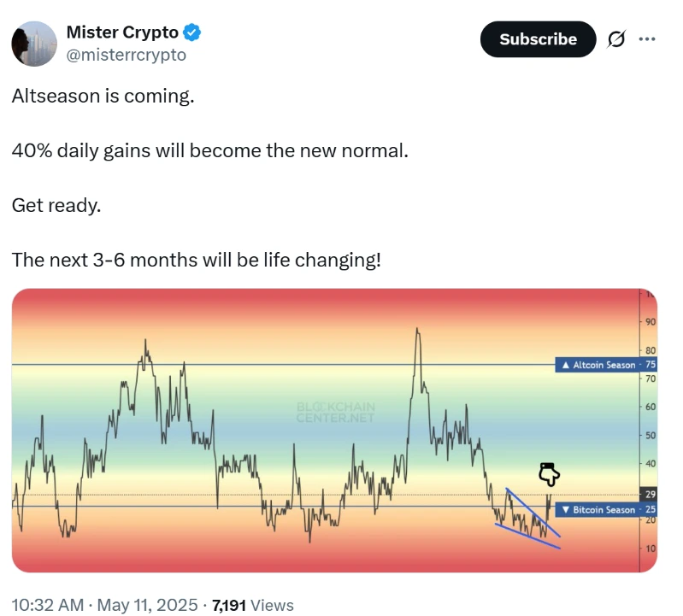Image resolution: width=683 pixels, height=616 pixels.
Task: Click the pointing hand emoji on chart
Action: pos(549,474)
